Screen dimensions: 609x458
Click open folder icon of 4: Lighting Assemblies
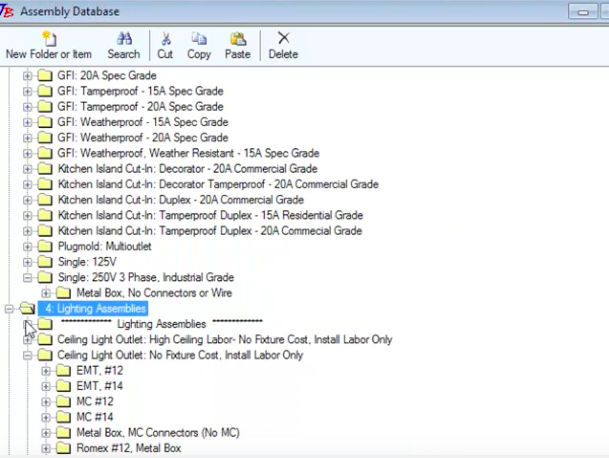pos(27,308)
